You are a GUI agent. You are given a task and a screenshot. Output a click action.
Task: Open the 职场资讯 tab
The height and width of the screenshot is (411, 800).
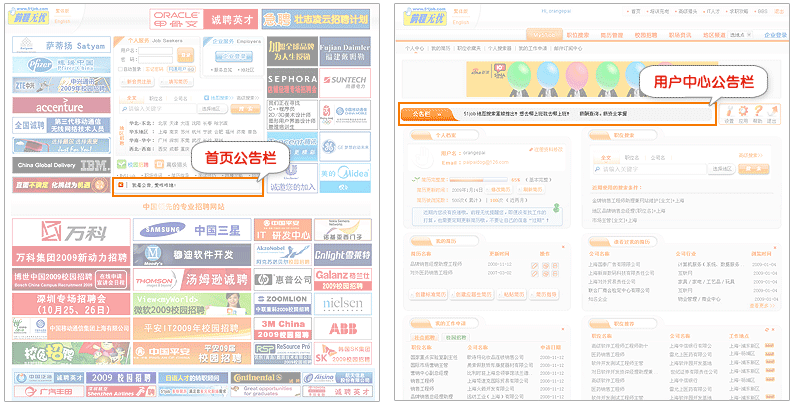coord(680,35)
